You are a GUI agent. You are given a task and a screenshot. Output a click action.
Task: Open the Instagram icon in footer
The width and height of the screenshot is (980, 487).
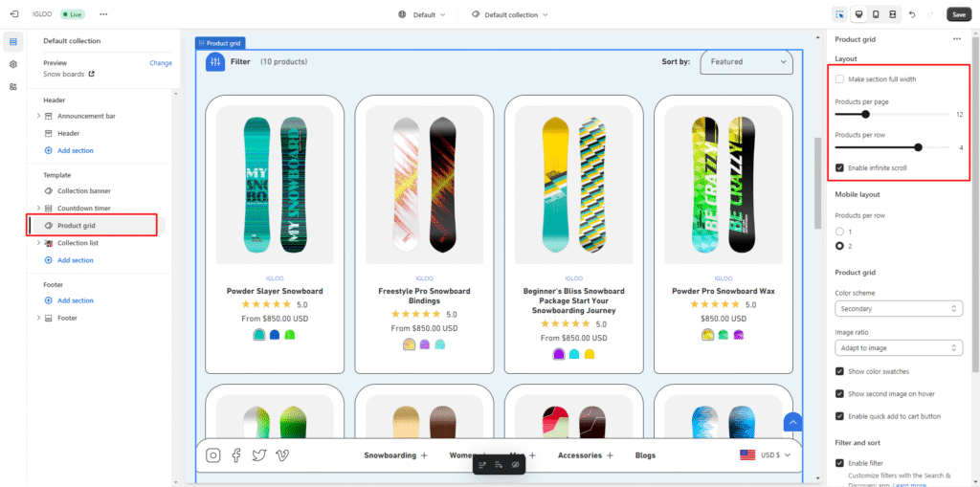click(x=213, y=455)
